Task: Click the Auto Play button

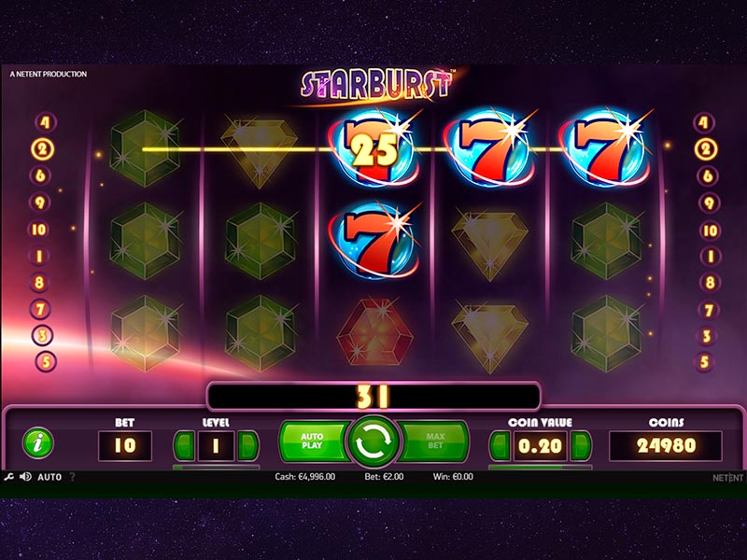Action: pyautogui.click(x=313, y=441)
